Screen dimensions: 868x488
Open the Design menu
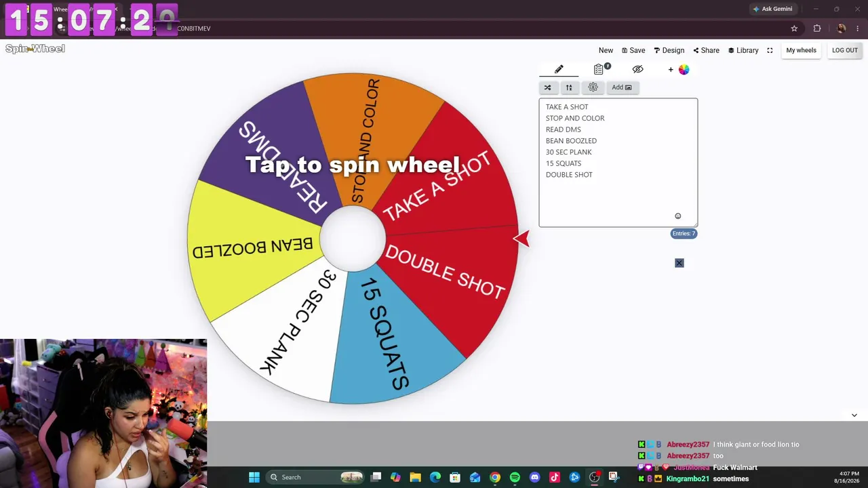point(669,50)
